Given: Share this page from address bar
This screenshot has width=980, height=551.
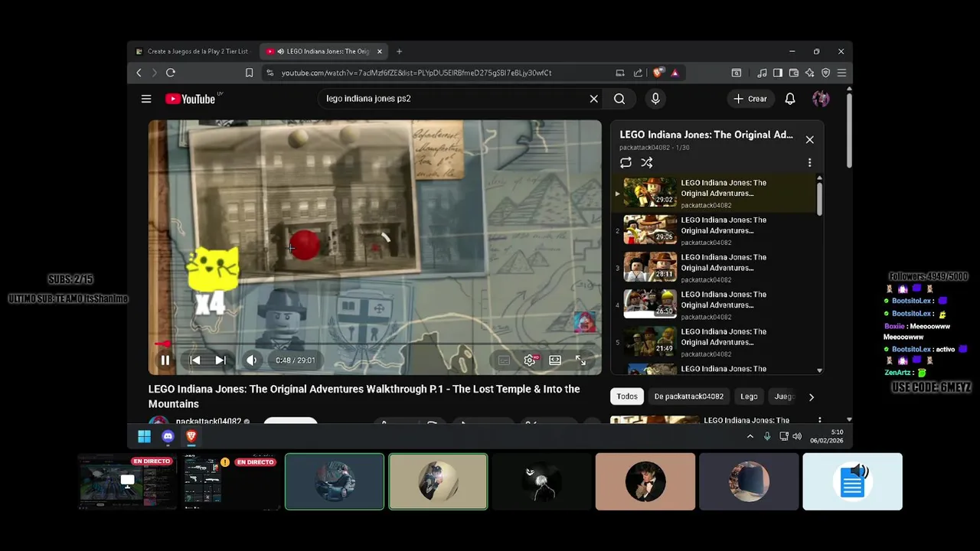Looking at the screenshot, I should 638,73.
